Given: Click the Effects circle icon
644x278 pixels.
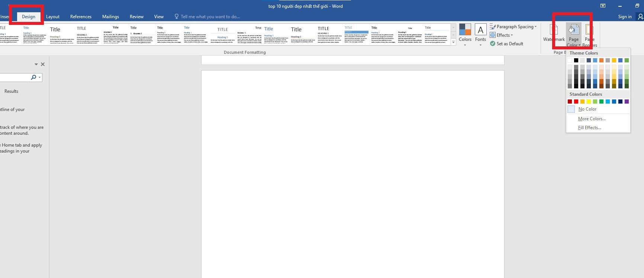Looking at the screenshot, I should pyautogui.click(x=493, y=35).
